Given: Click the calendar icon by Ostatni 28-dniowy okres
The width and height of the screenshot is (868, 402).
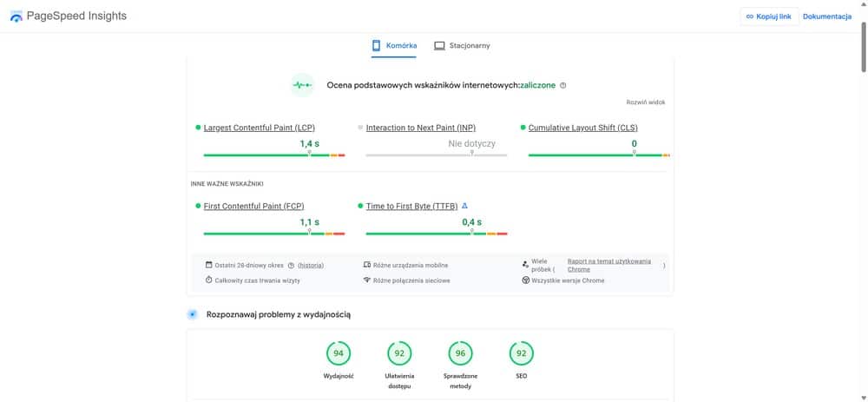Looking at the screenshot, I should tap(208, 265).
